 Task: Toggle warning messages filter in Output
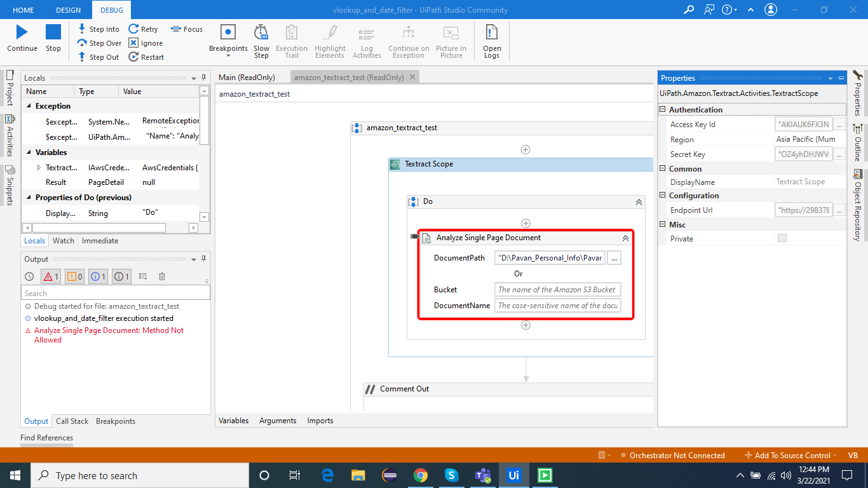coord(74,276)
